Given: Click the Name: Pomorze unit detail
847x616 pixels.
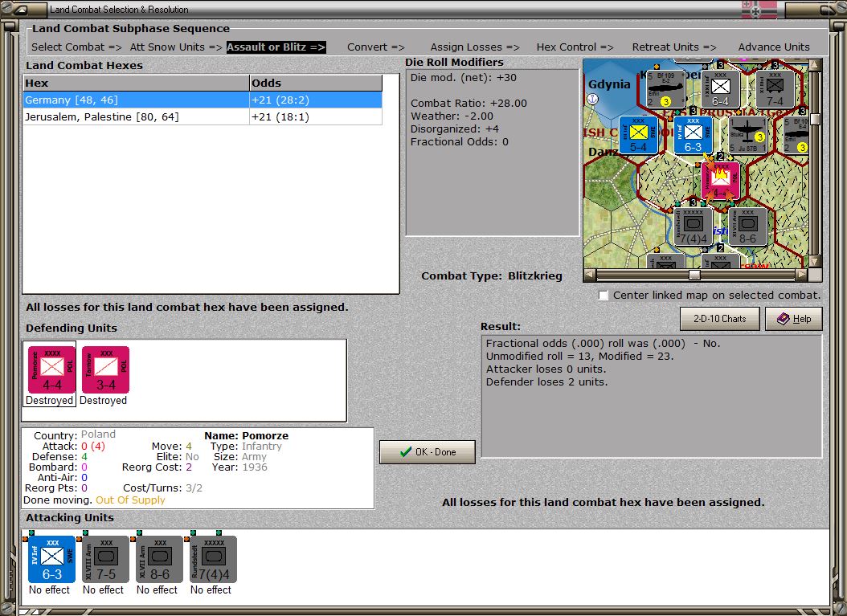Looking at the screenshot, I should [x=247, y=435].
